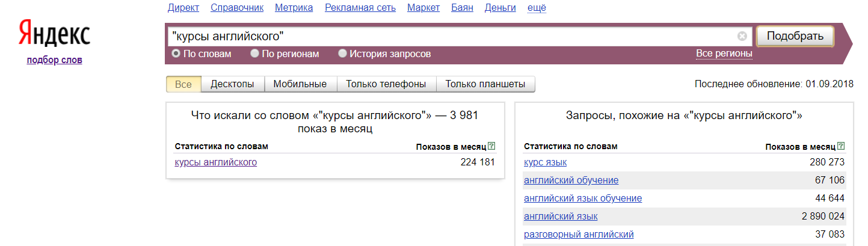
Task: Open Баян in the top navigation
Action: tap(462, 8)
